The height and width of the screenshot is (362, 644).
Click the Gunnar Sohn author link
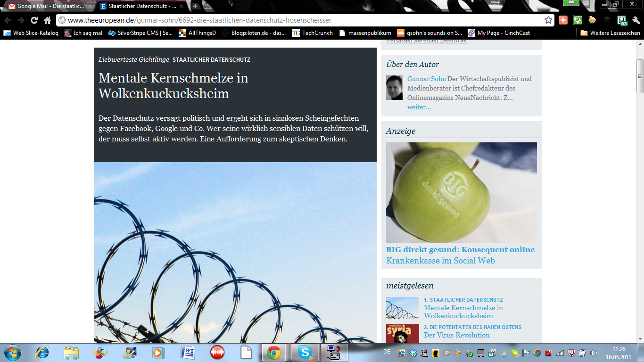tap(426, 79)
